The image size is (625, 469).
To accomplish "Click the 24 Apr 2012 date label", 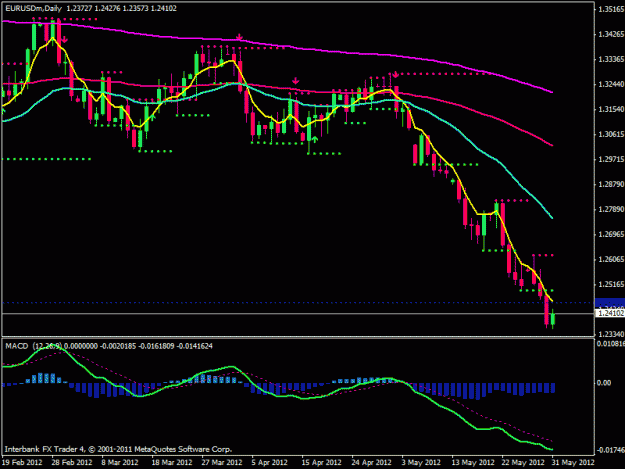I will pyautogui.click(x=371, y=463).
